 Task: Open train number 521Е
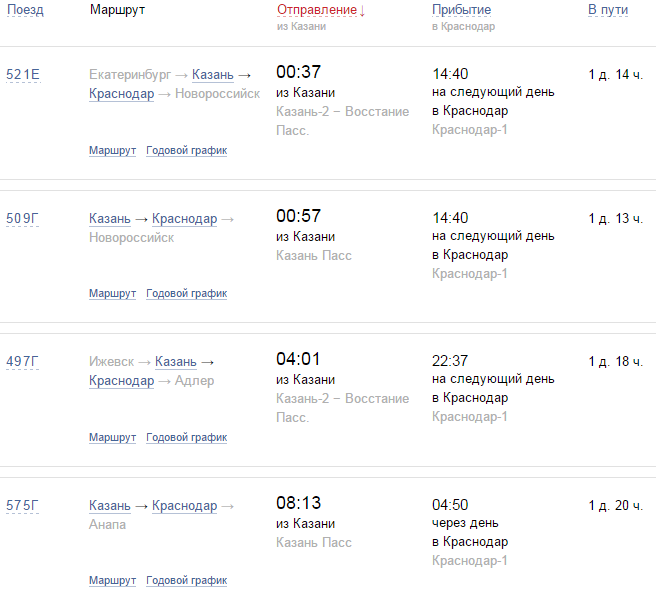[23, 75]
